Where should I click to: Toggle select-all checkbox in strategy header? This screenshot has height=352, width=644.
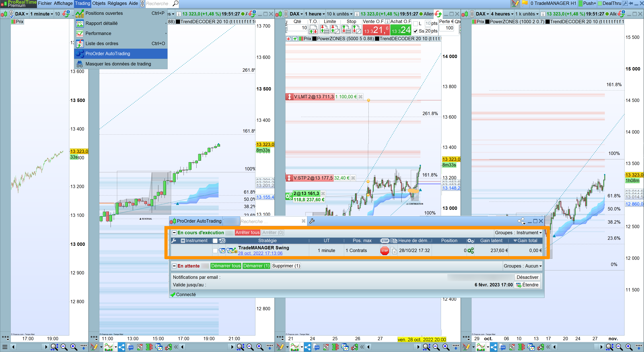coord(215,241)
